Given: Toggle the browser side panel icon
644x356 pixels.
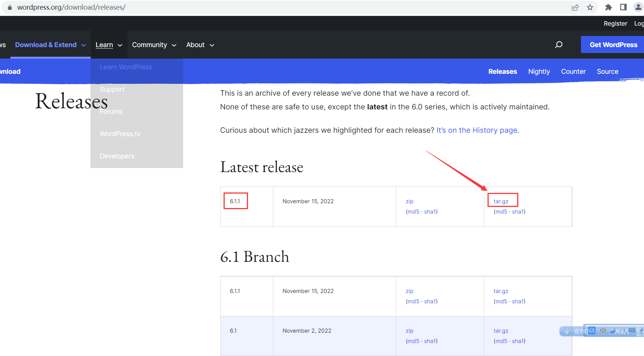Looking at the screenshot, I should coord(623,7).
